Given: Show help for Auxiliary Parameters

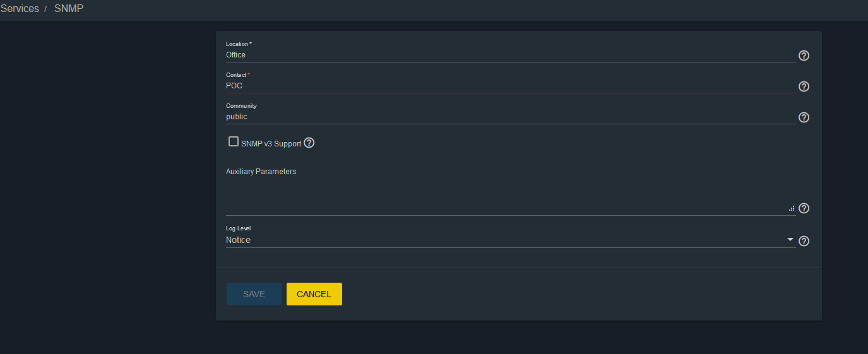Looking at the screenshot, I should click(x=804, y=208).
